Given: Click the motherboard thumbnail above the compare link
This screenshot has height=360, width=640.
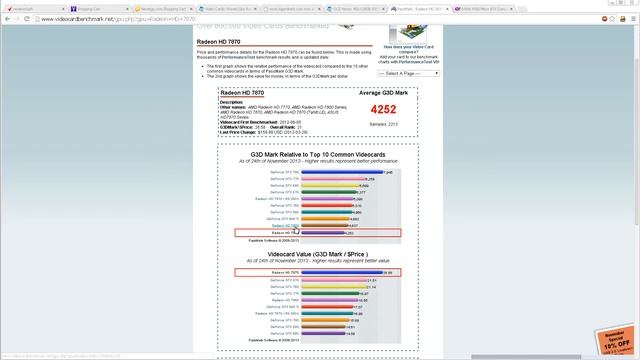Looking at the screenshot, I should point(408,33).
